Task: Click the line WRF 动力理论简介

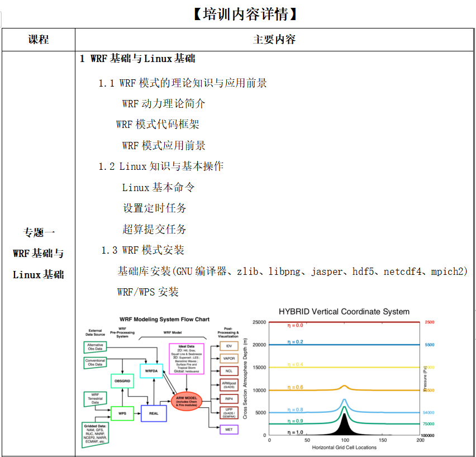Action: [164, 103]
